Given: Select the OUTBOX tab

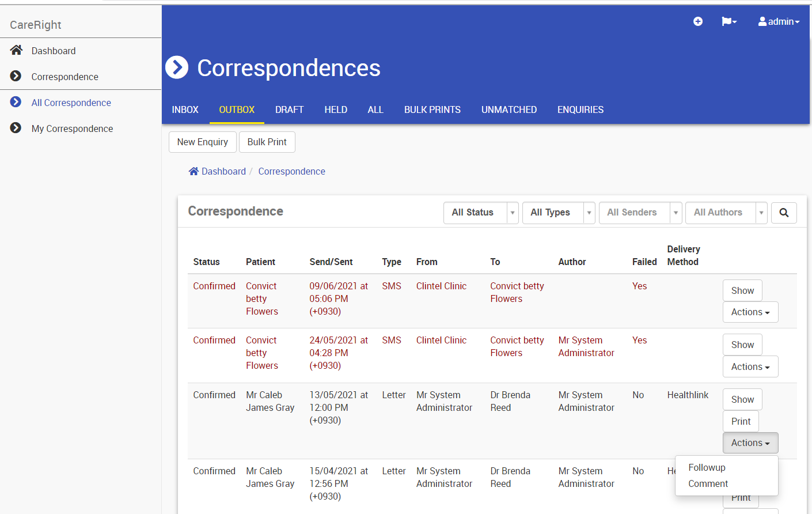Looking at the screenshot, I should [x=237, y=109].
